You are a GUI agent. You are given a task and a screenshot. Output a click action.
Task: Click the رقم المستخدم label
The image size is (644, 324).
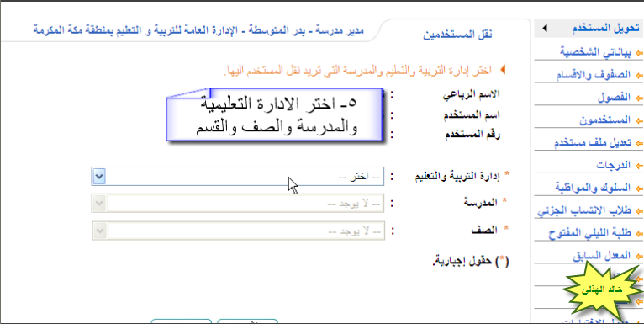click(x=472, y=135)
